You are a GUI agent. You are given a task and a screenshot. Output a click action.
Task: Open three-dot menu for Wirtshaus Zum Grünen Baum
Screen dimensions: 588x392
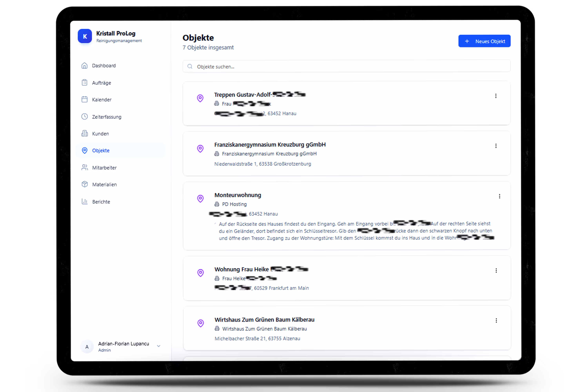click(496, 320)
